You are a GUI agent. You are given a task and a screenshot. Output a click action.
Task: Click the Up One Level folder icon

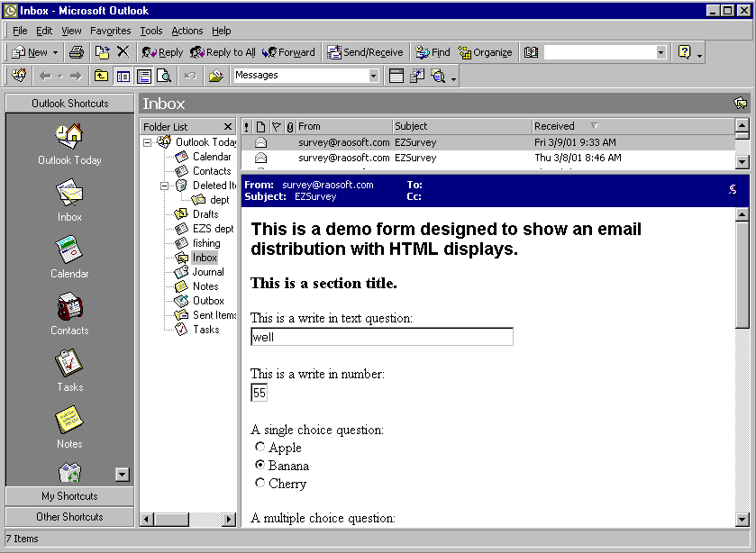pyautogui.click(x=101, y=76)
